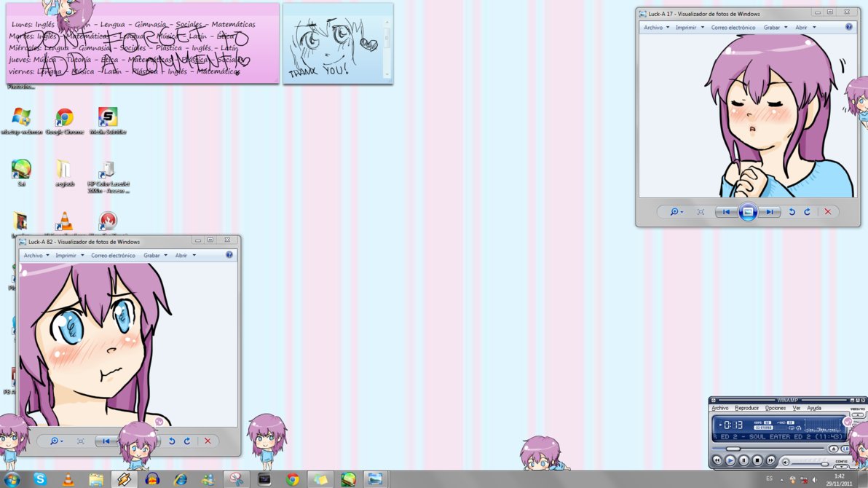Screen dimensions: 868x488
Task: Toggle repeat mode in Winamp
Action: pyautogui.click(x=792, y=428)
